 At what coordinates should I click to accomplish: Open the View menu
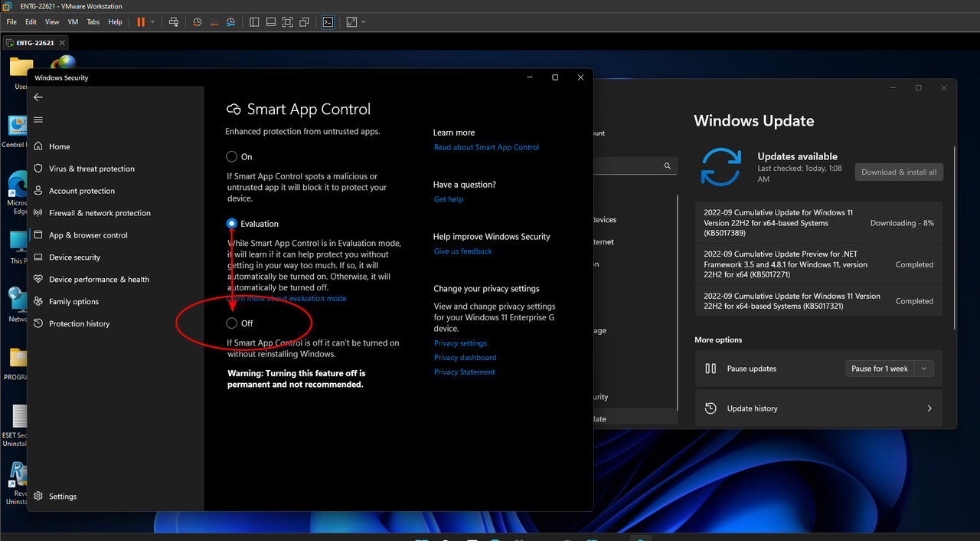coord(52,22)
